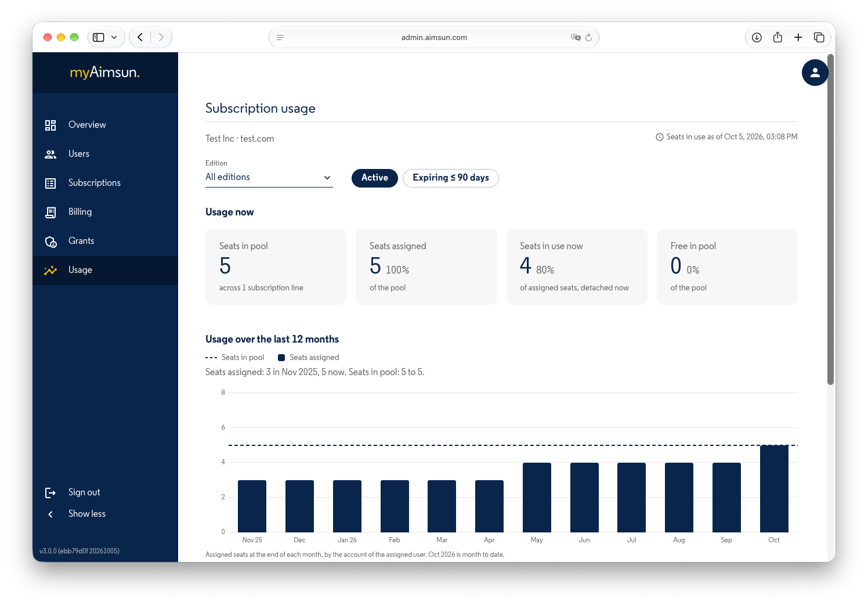Image resolution: width=868 pixels, height=605 pixels.
Task: Click the Seats in use now card
Action: tap(577, 267)
